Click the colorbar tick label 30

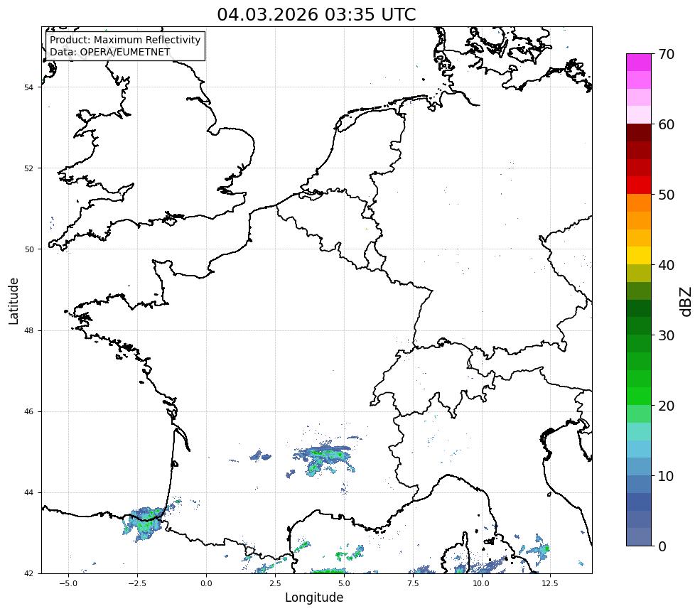click(666, 335)
